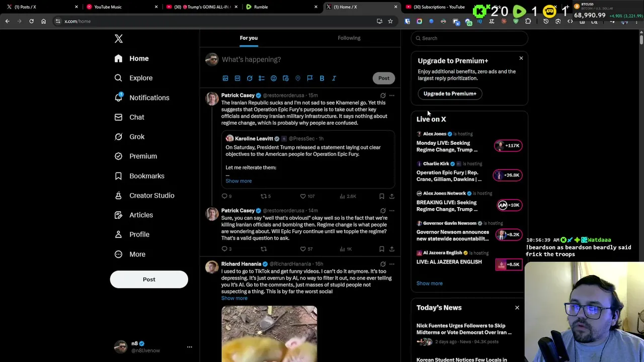The width and height of the screenshot is (644, 362).
Task: Select the For you tab
Action: pyautogui.click(x=249, y=38)
